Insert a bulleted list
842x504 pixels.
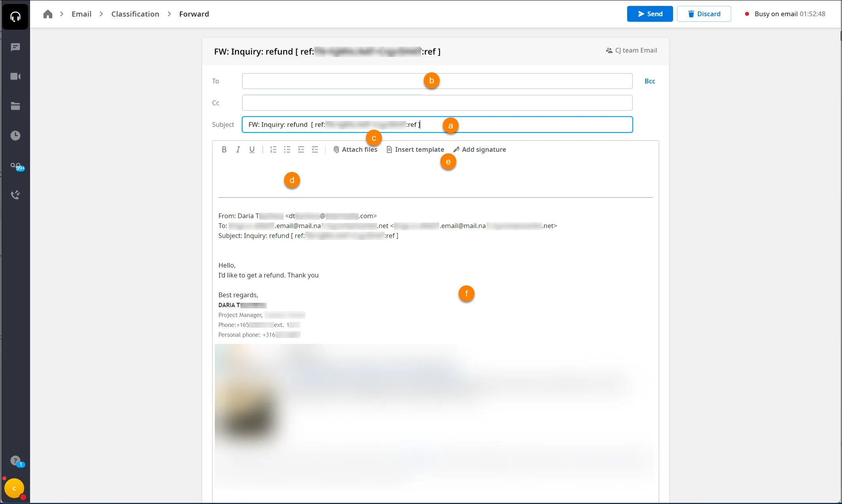coord(287,149)
